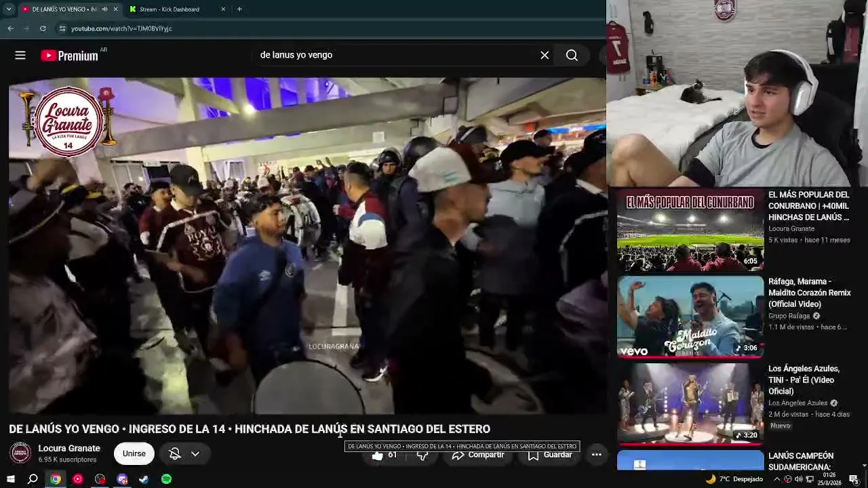Open 'EL MÁS POPULAR DEL CONURBANO' video thumbnail
This screenshot has height=488, width=868.
[690, 230]
